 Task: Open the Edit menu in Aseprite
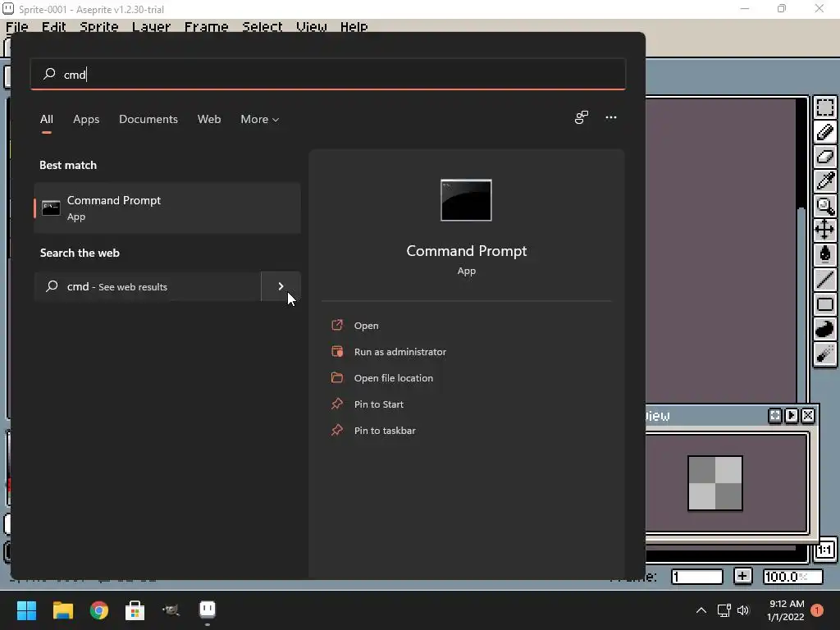(53, 27)
